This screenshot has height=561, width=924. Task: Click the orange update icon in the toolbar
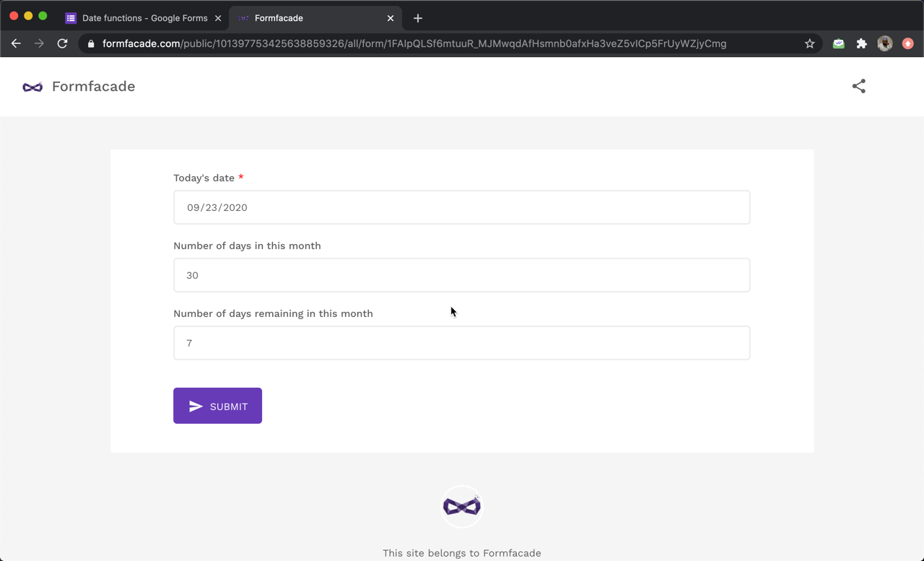(907, 44)
